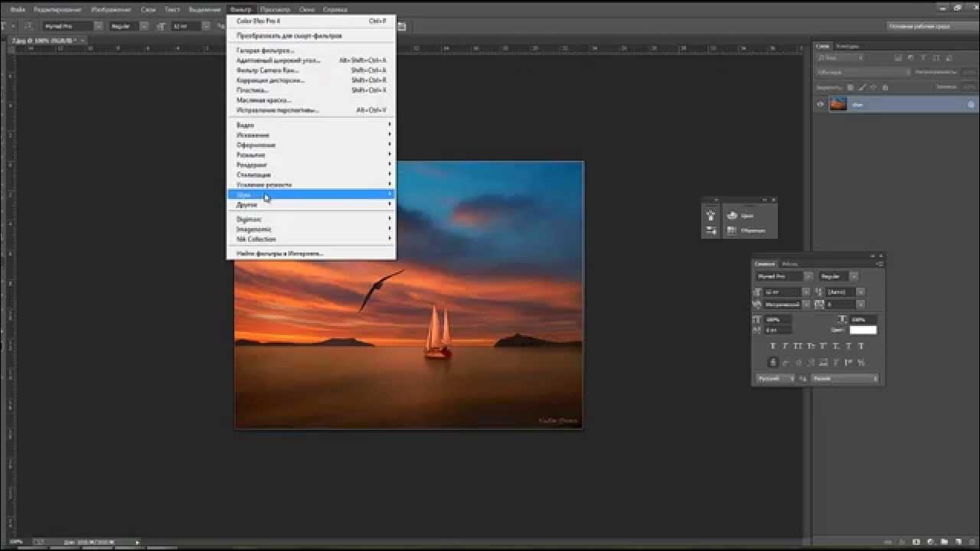
Task: Click the lock icon on the layer row
Action: pyautogui.click(x=971, y=104)
